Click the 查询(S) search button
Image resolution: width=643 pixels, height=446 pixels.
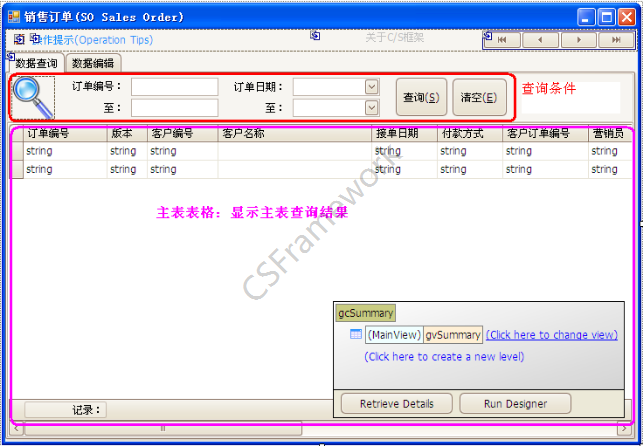[421, 98]
